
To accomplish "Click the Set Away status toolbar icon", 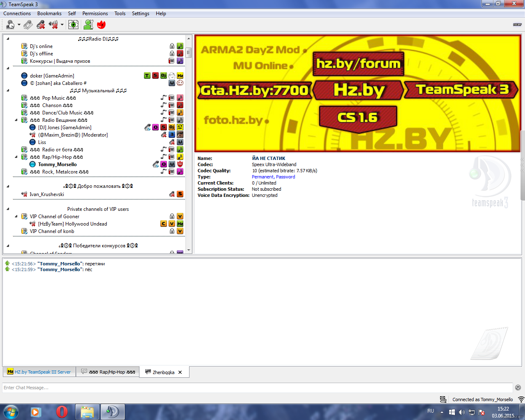I will (x=10, y=25).
